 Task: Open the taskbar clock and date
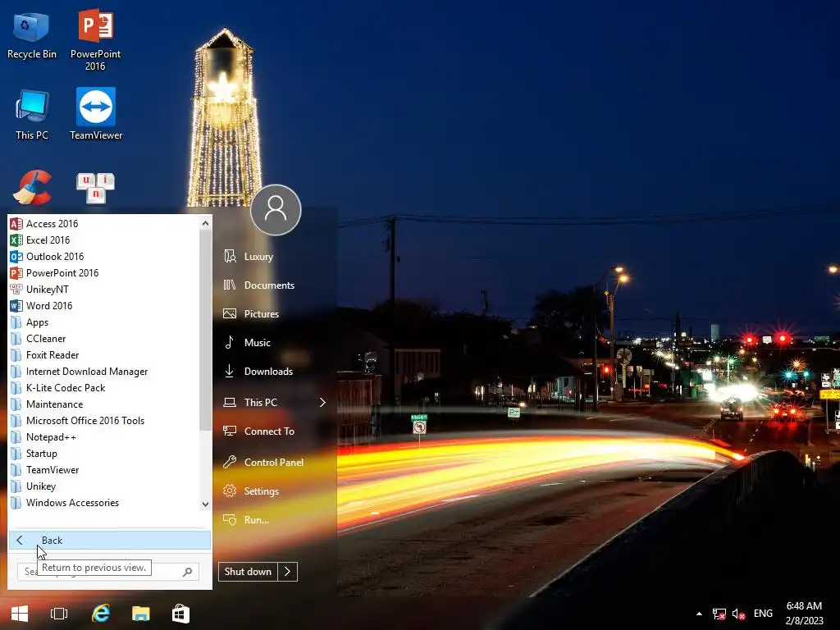point(804,614)
